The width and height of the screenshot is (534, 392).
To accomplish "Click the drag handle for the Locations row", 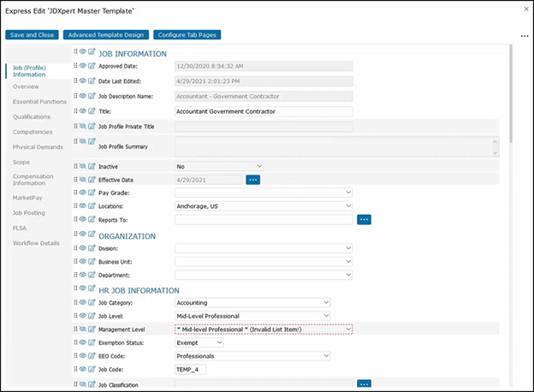I will click(x=76, y=206).
